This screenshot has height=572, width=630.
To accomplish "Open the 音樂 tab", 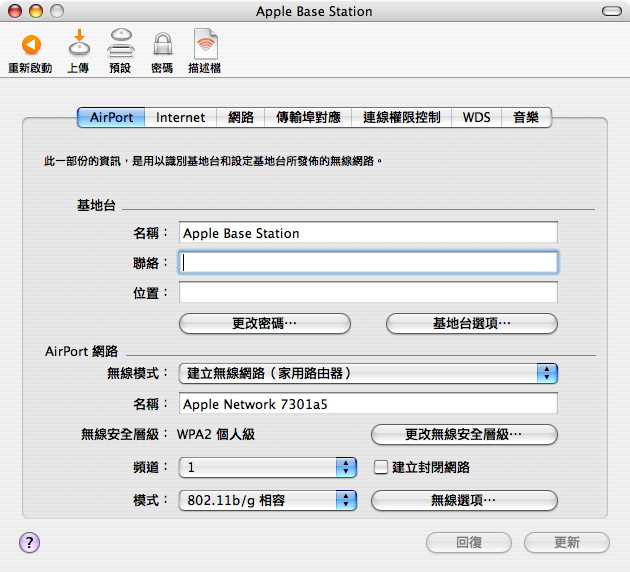I will (x=526, y=117).
